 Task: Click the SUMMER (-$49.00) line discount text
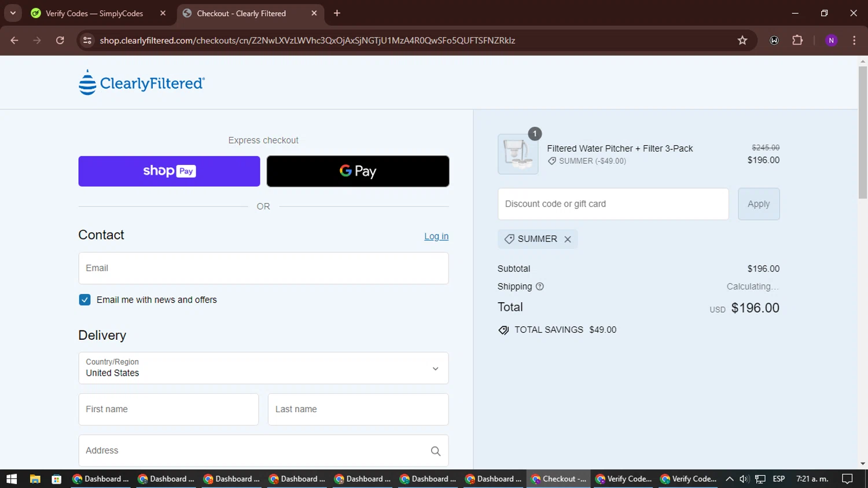(x=593, y=161)
